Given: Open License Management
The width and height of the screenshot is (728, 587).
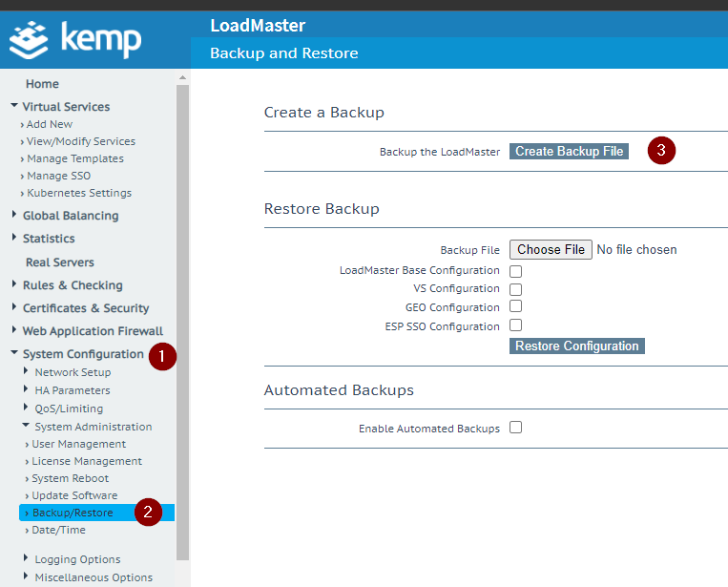Looking at the screenshot, I should pos(87,461).
